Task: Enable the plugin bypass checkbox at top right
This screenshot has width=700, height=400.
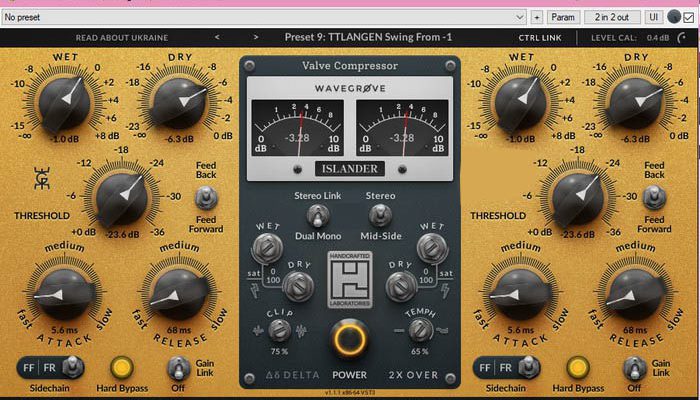Action: (x=686, y=17)
